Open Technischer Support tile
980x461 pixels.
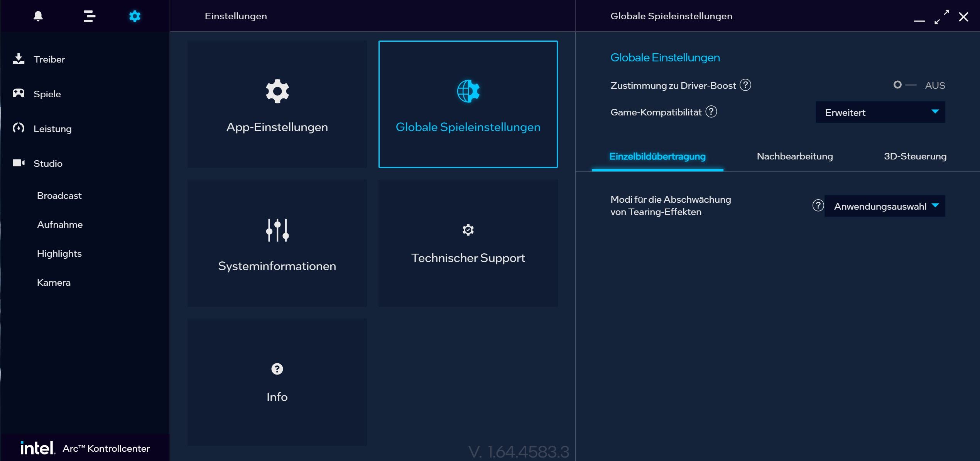[468, 243]
